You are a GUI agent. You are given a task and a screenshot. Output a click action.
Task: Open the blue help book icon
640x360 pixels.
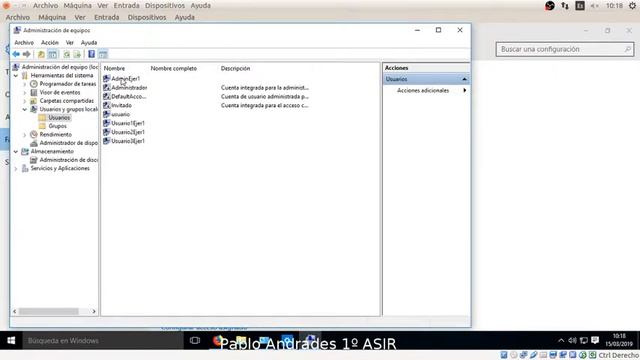point(91,54)
